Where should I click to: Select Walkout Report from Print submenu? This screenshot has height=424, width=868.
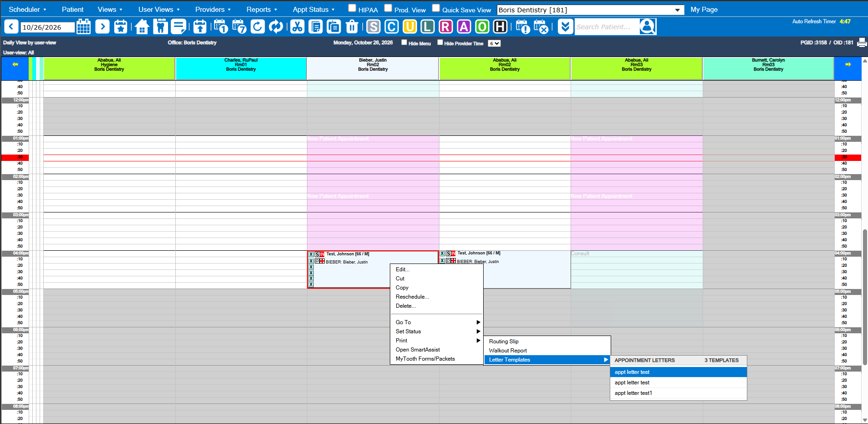[x=547, y=351]
